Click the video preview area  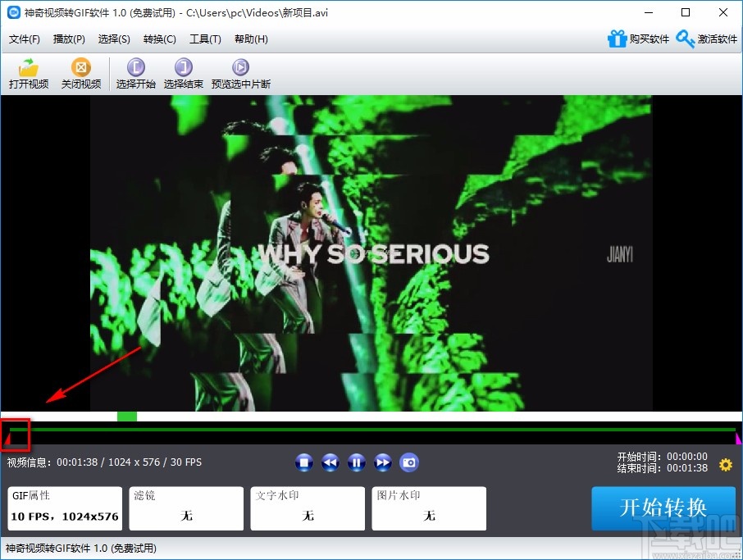(x=371, y=253)
